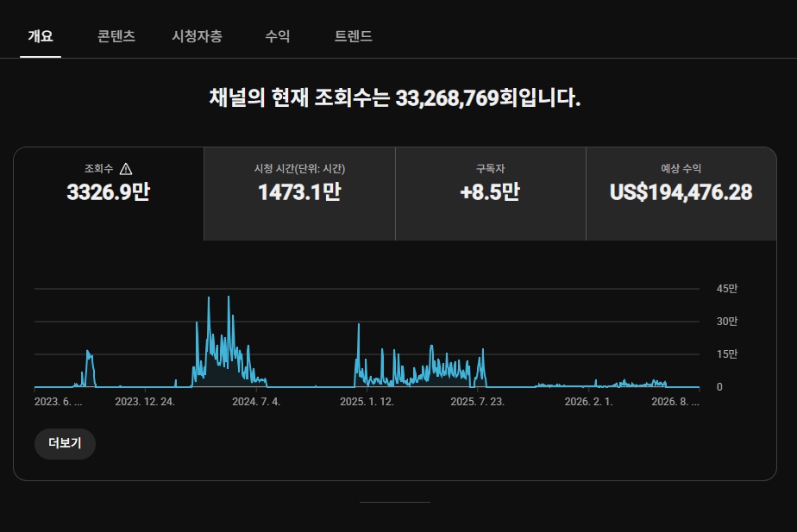797x532 pixels.
Task: Click the 2023. 12. 24. axis date
Action: tap(145, 402)
